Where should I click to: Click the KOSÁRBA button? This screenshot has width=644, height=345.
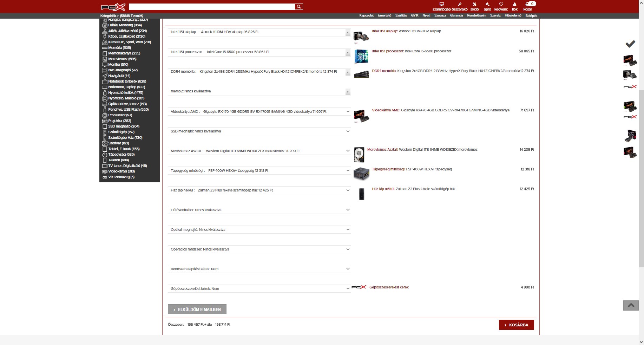[516, 325]
